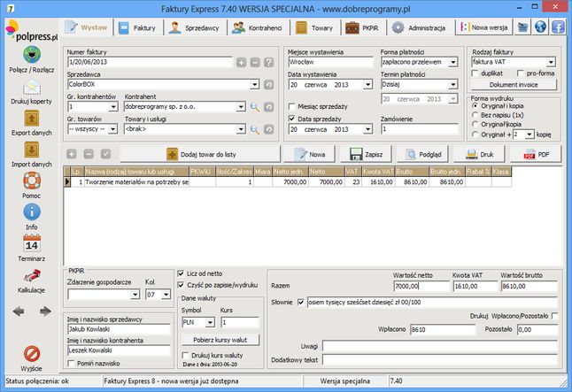
Task: Open Pomoc lifebuoy icon
Action: (32, 181)
